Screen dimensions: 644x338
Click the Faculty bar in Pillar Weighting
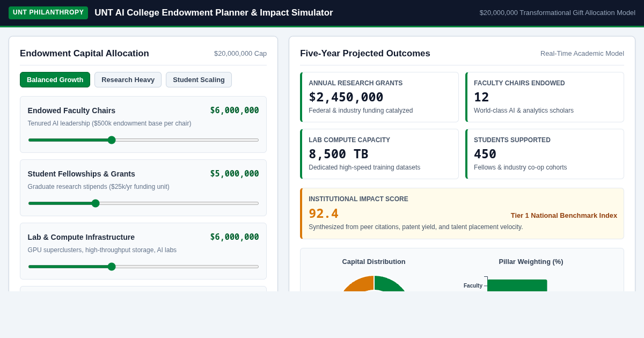517,285
